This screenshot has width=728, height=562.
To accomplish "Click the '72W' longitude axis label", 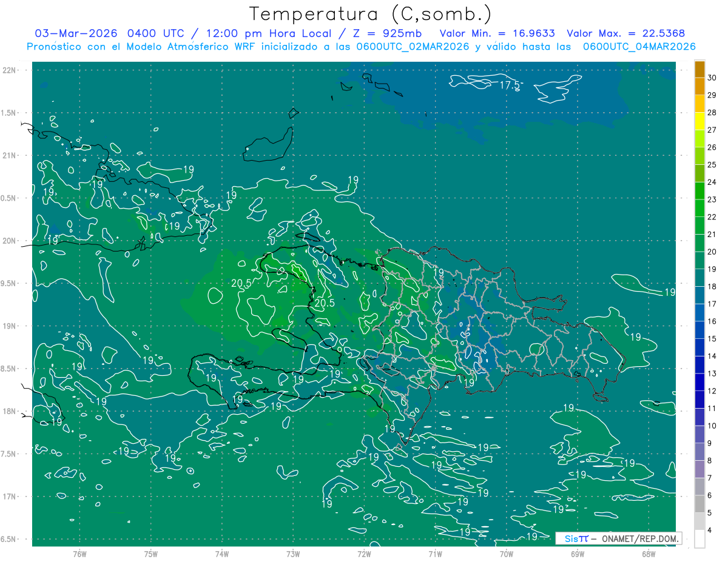I will pyautogui.click(x=364, y=554).
